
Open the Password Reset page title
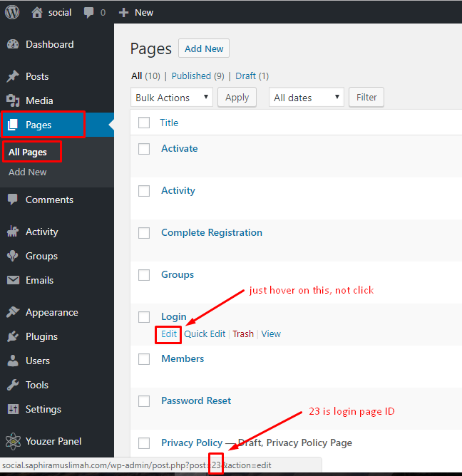tap(196, 400)
